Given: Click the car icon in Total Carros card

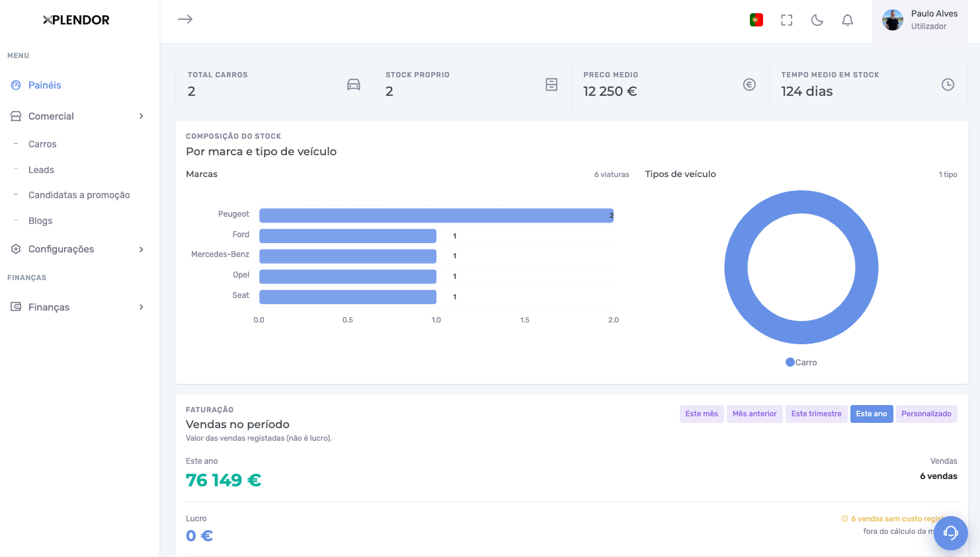Looking at the screenshot, I should [354, 85].
